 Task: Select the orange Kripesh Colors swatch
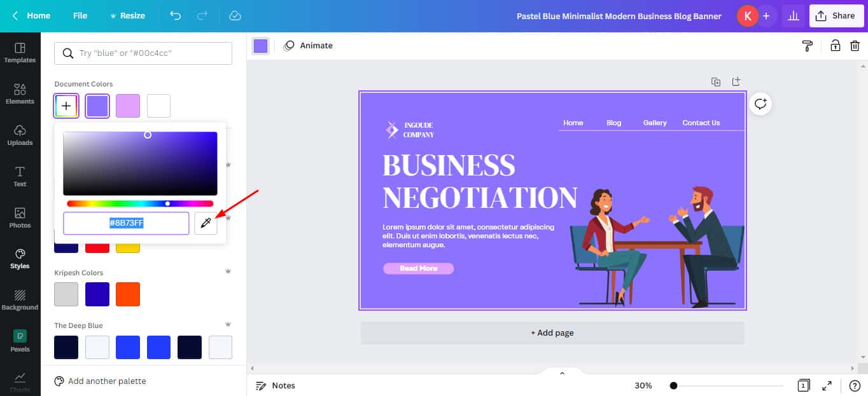(x=128, y=294)
